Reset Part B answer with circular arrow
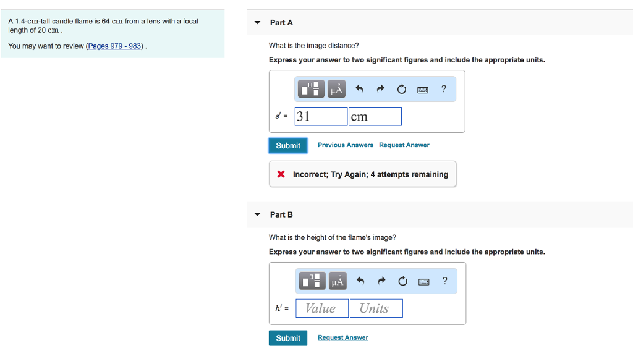Viewport: 633px width, 364px height. pyautogui.click(x=402, y=281)
